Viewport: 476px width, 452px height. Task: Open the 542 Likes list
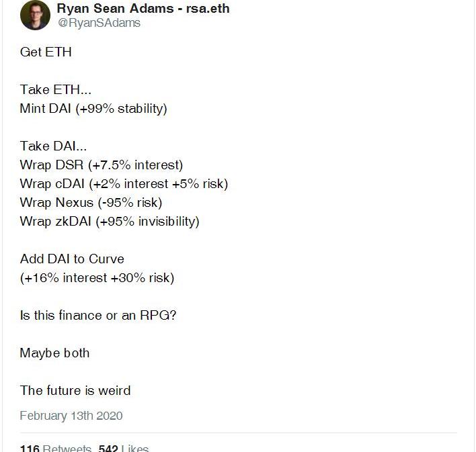(x=123, y=449)
